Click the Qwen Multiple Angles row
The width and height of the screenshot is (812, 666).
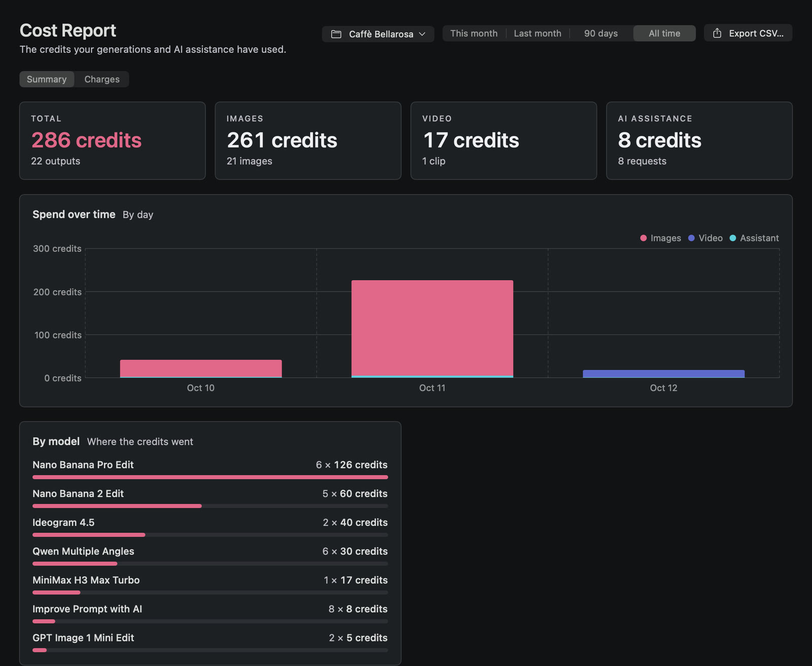coord(210,556)
